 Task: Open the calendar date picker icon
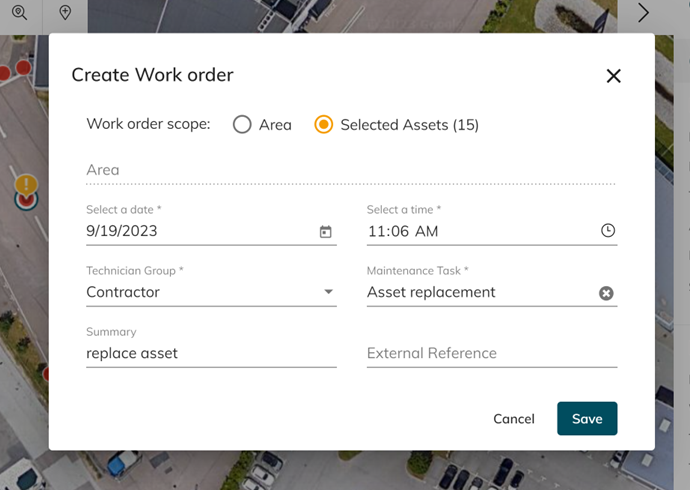pos(325,231)
